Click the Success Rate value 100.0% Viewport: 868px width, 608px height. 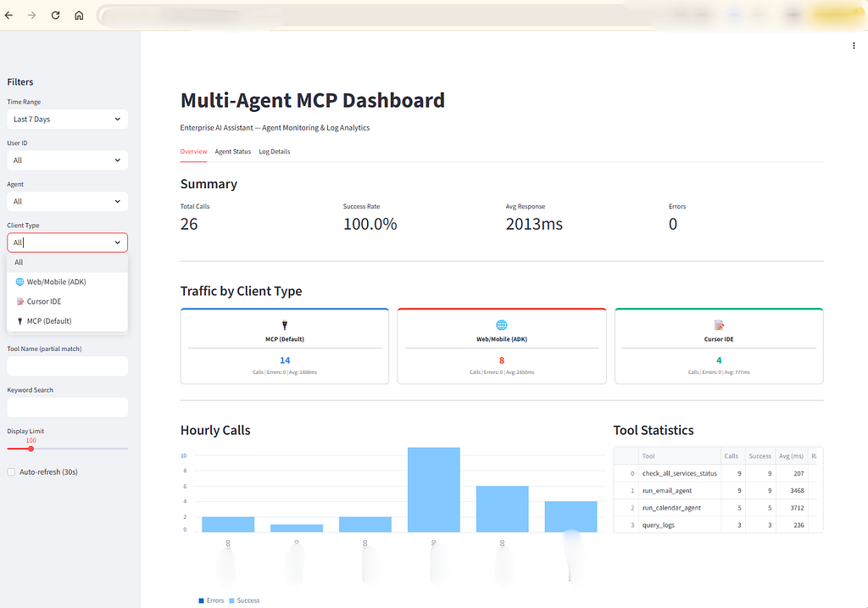coord(370,224)
